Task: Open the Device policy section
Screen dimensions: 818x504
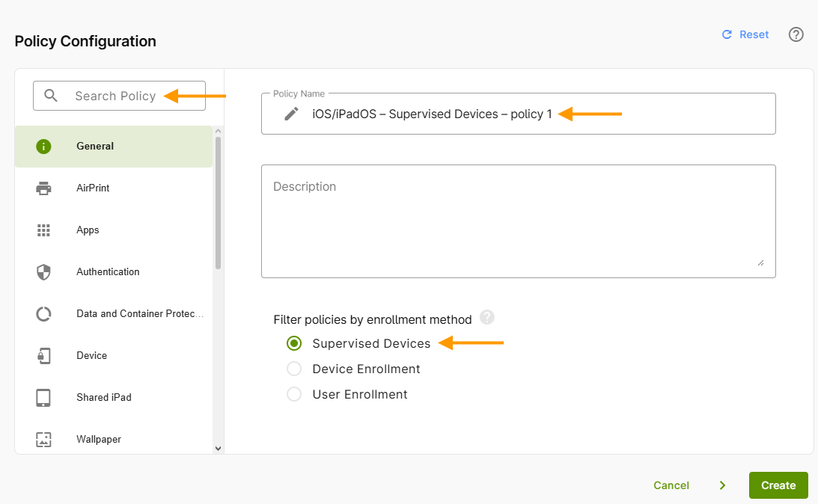Action: (114, 356)
